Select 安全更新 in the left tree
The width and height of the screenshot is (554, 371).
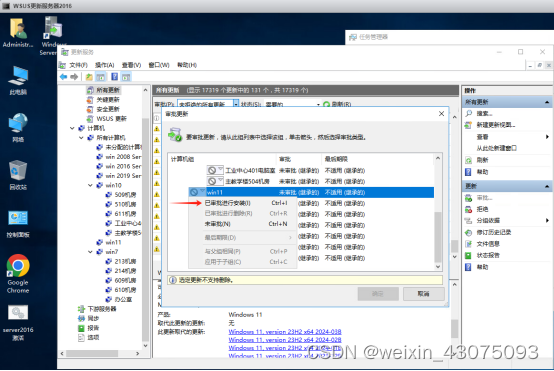coord(108,109)
